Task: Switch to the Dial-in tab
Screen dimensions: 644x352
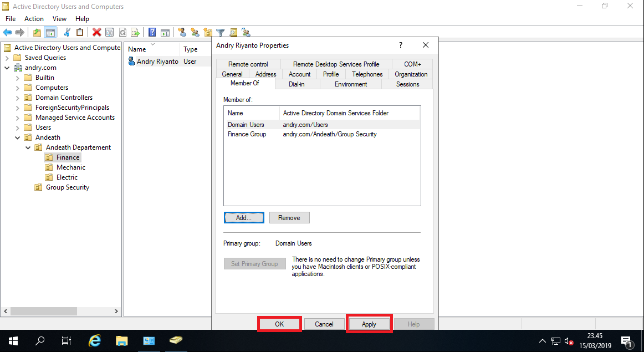Action: coord(297,84)
